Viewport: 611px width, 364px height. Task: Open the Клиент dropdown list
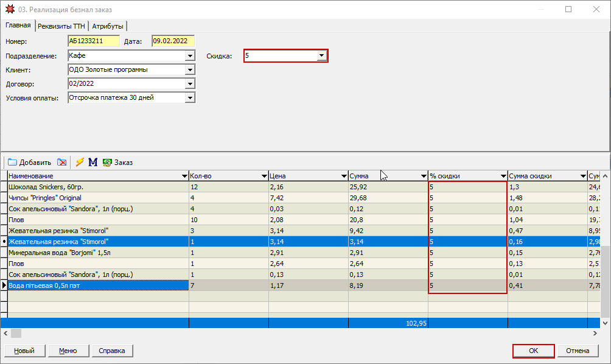pos(190,70)
